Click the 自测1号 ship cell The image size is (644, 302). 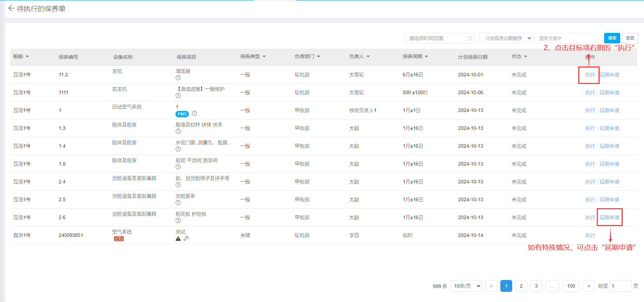coord(22,236)
